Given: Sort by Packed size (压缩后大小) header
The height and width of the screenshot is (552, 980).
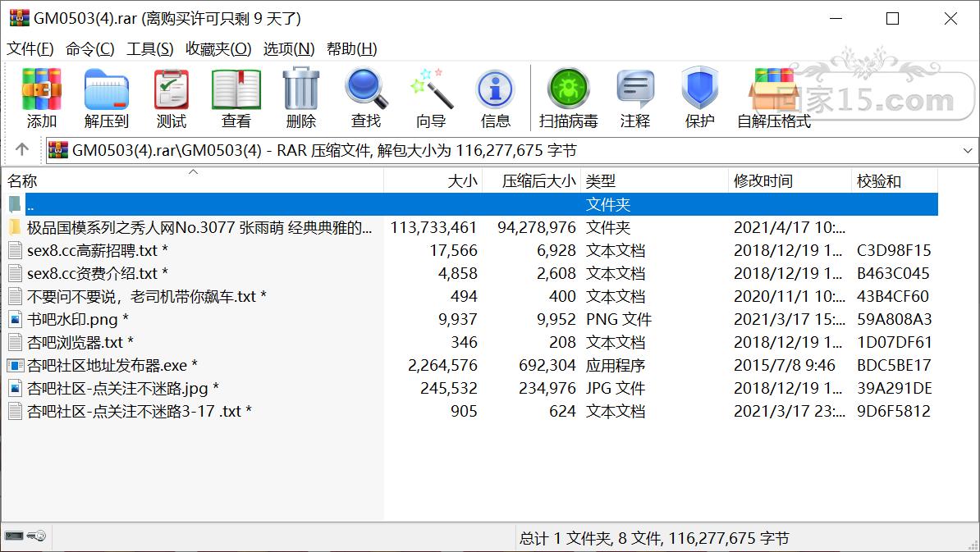Looking at the screenshot, I should pos(531,181).
